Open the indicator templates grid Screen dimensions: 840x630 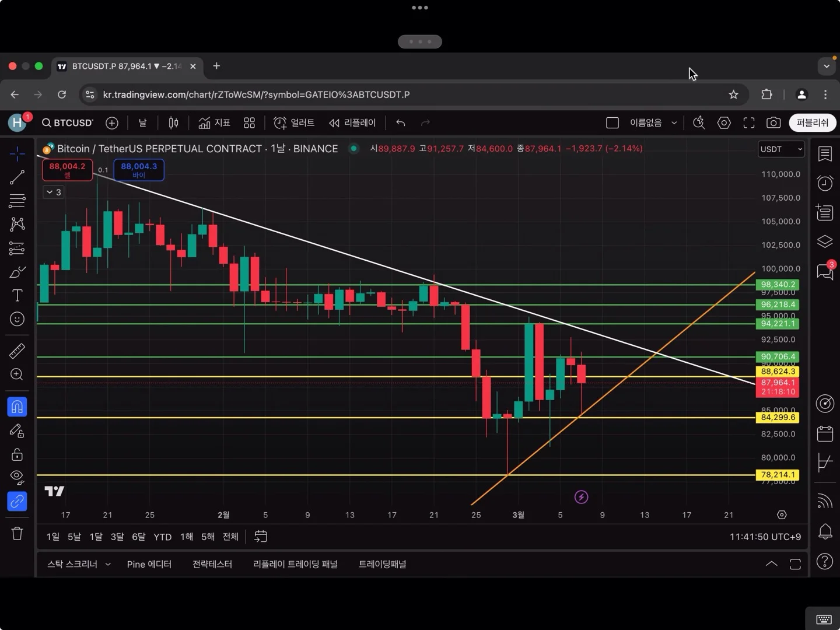point(250,123)
